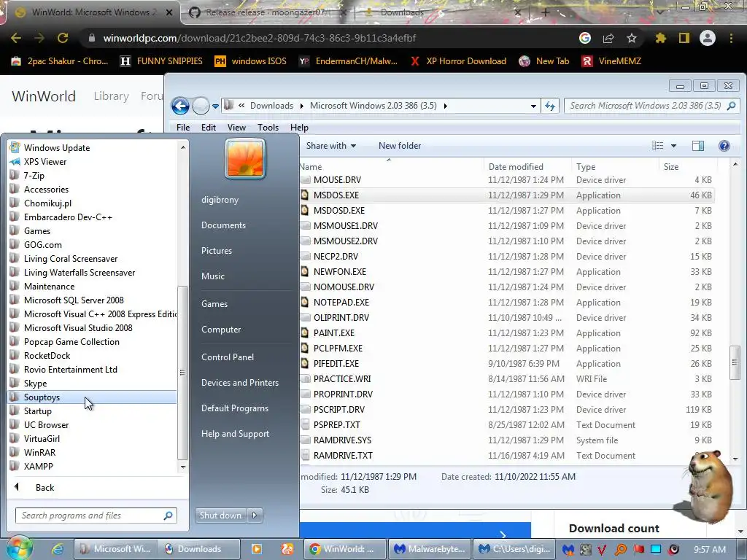Open Chrome three-dot menu

click(x=731, y=38)
